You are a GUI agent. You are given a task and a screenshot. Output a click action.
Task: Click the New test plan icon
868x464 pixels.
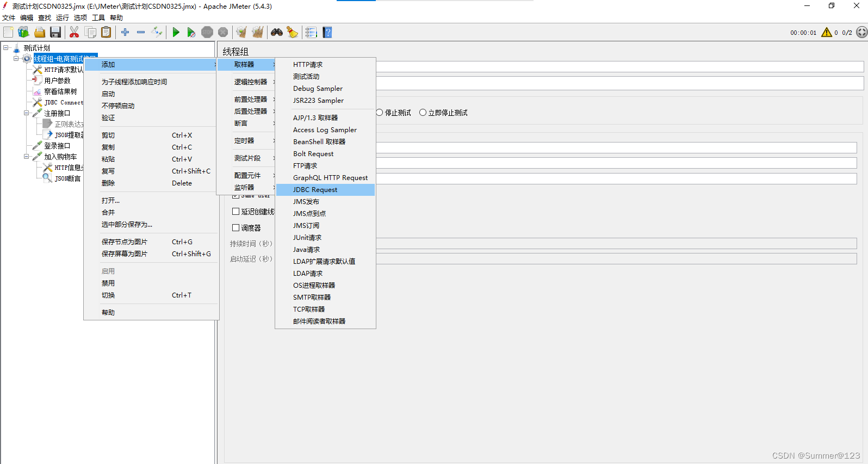pyautogui.click(x=8, y=32)
